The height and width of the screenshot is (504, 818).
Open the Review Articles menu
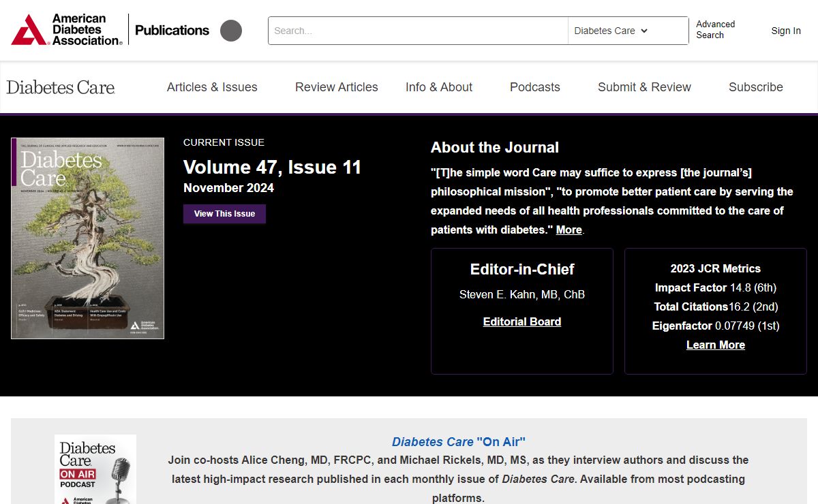[337, 87]
